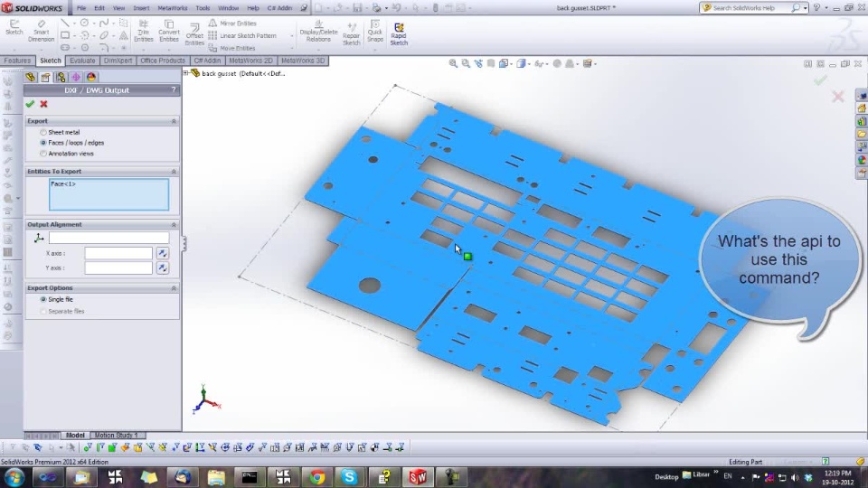The height and width of the screenshot is (488, 868).
Task: Choose Offset Entities tool
Action: [194, 34]
